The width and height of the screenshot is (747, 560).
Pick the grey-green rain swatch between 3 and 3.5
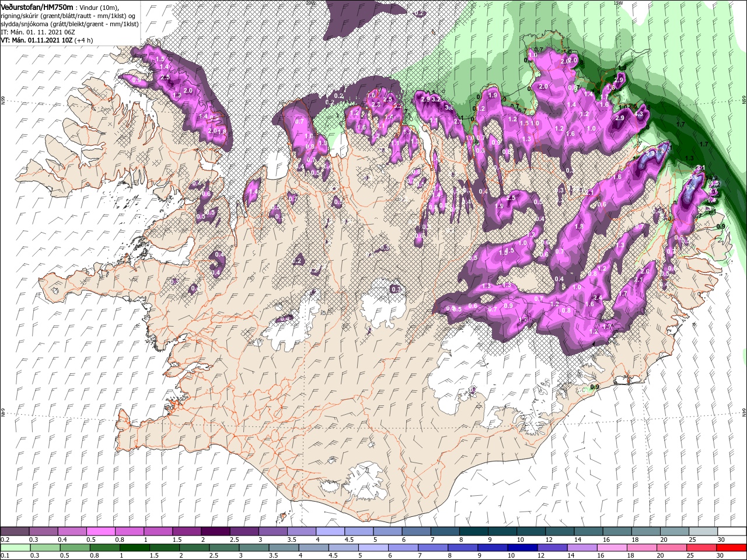(x=254, y=548)
